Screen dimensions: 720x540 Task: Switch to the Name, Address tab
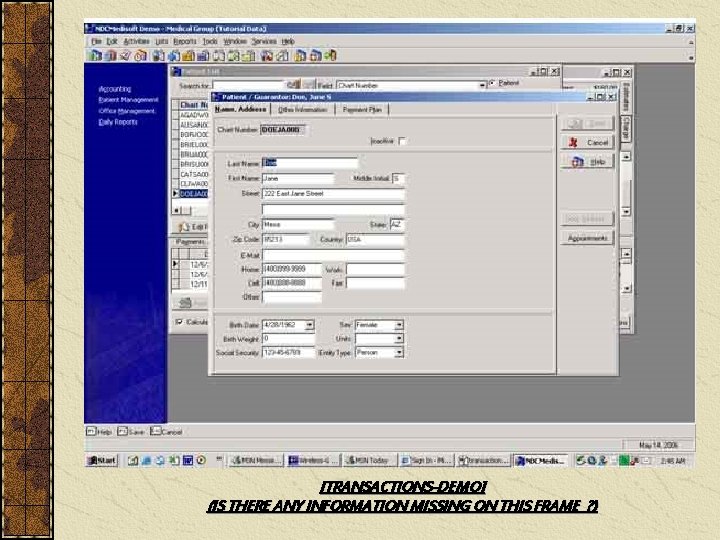point(241,109)
